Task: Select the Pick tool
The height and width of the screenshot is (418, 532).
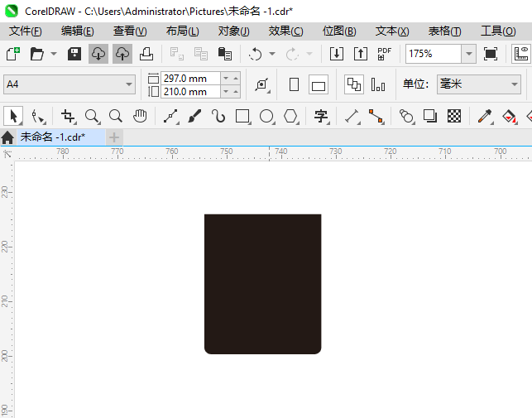Action: click(13, 116)
